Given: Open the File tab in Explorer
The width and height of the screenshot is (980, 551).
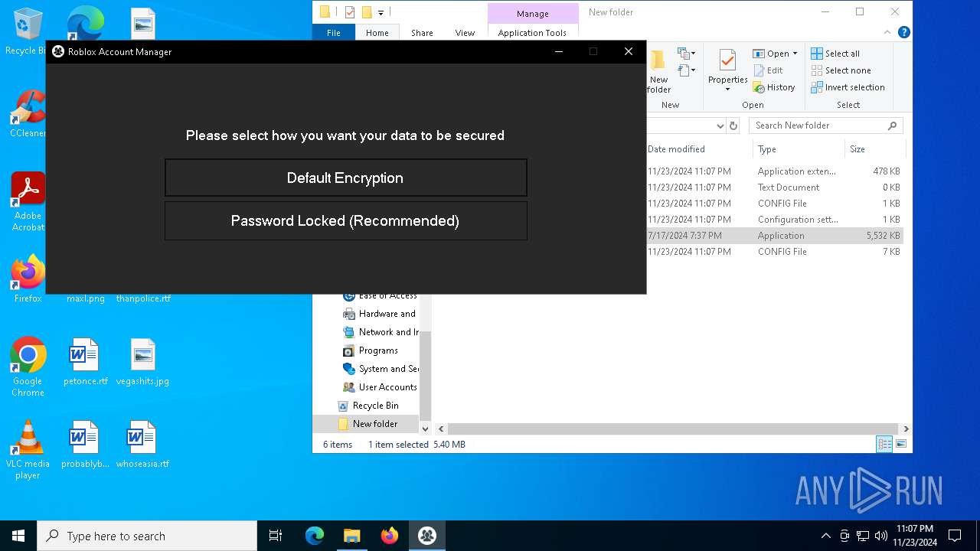Looking at the screenshot, I should [x=334, y=33].
